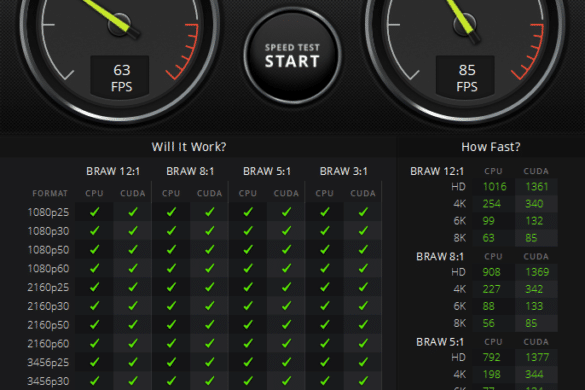Click the 3456p30 BRAW 3:1 CPU checkmark

325,381
